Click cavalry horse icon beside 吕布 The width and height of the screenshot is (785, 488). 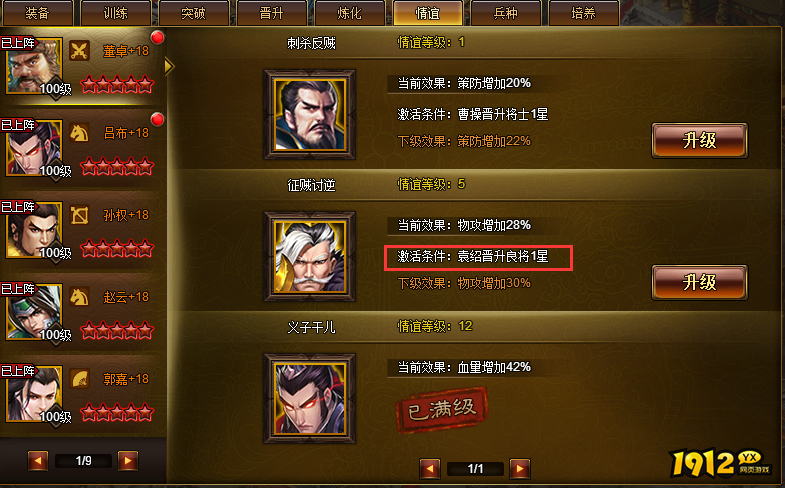click(x=79, y=133)
